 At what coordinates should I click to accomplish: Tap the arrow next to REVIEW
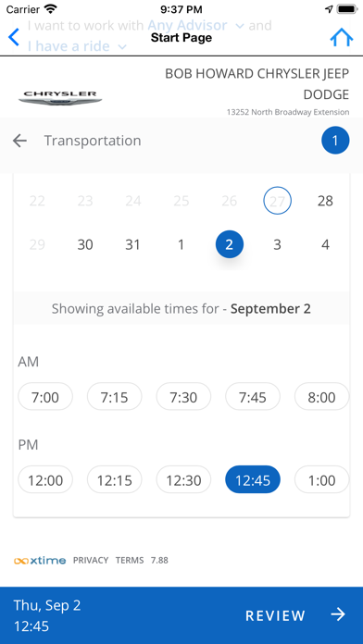(338, 614)
